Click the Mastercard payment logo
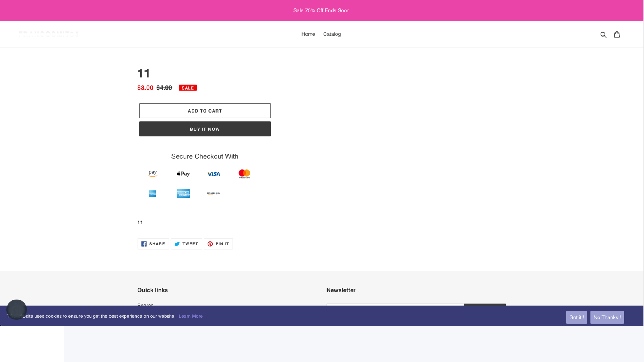Screen dimensions: 644x362 pyautogui.click(x=244, y=174)
